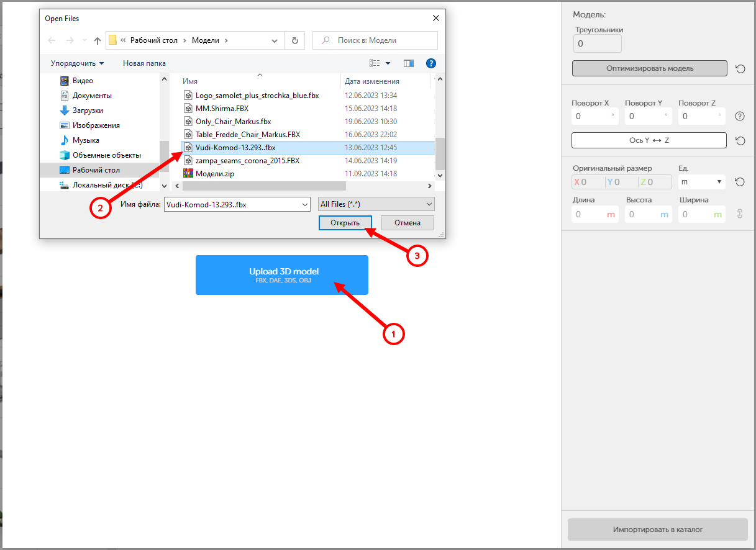The width and height of the screenshot is (756, 550).
Task: Refresh the Модели folder view
Action: click(294, 40)
